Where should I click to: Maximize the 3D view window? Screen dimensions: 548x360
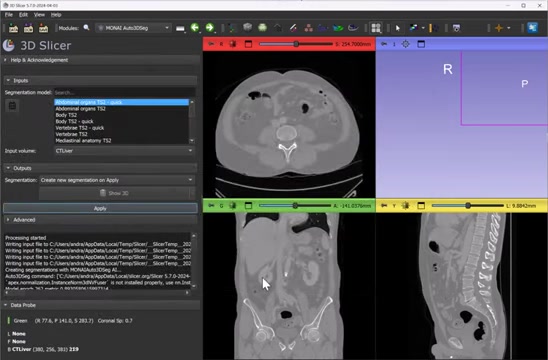[x=421, y=44]
